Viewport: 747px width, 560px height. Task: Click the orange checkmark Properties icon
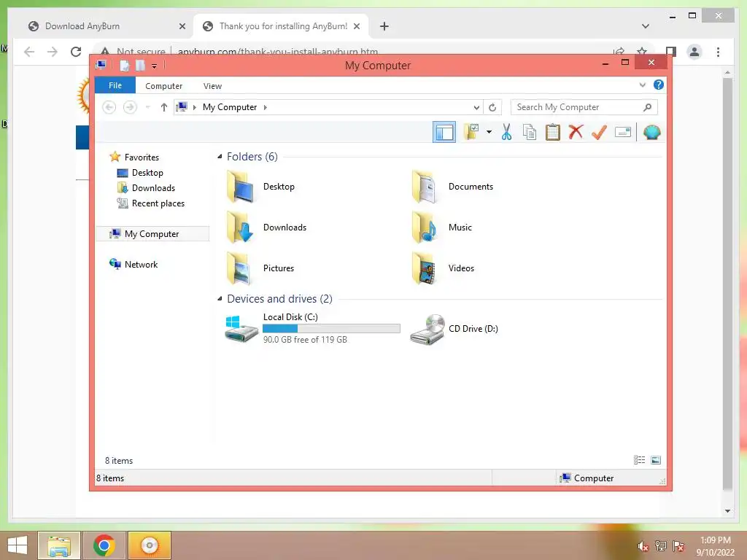(599, 133)
